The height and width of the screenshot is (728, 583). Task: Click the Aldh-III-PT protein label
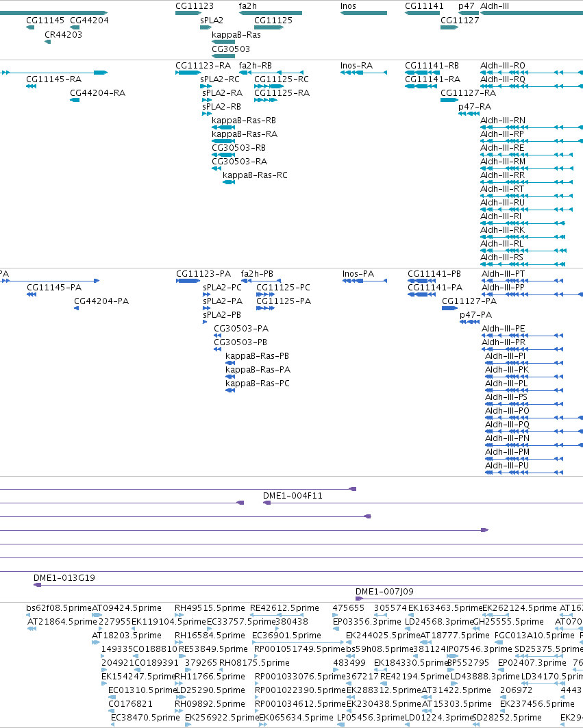[x=503, y=274]
